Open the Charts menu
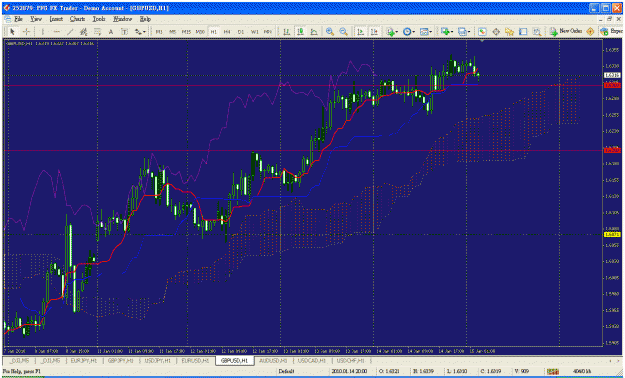This screenshot has width=625, height=378. (x=77, y=19)
